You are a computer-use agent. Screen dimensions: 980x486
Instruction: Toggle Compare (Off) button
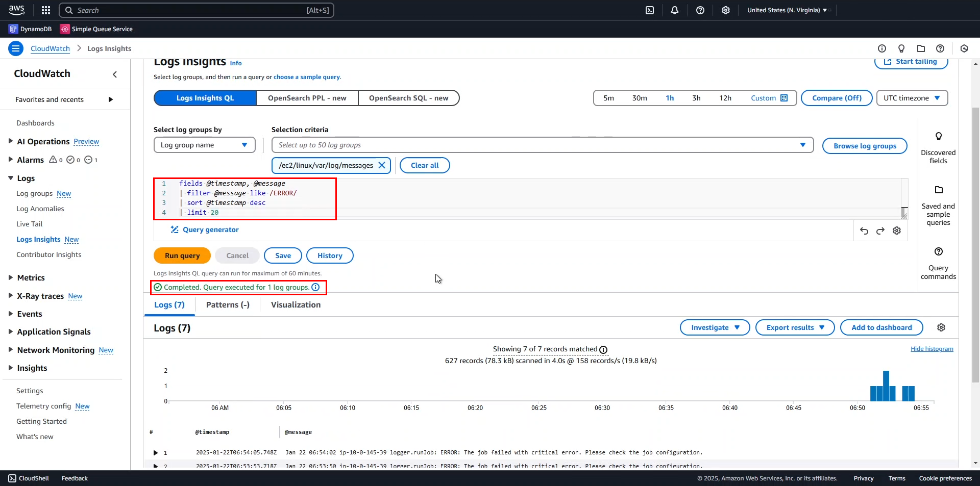pos(837,98)
